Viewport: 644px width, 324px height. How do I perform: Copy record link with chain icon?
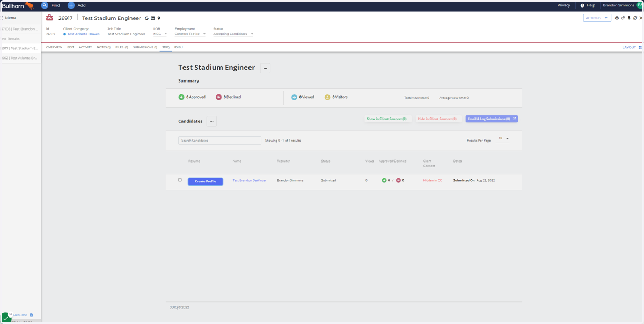click(x=623, y=18)
